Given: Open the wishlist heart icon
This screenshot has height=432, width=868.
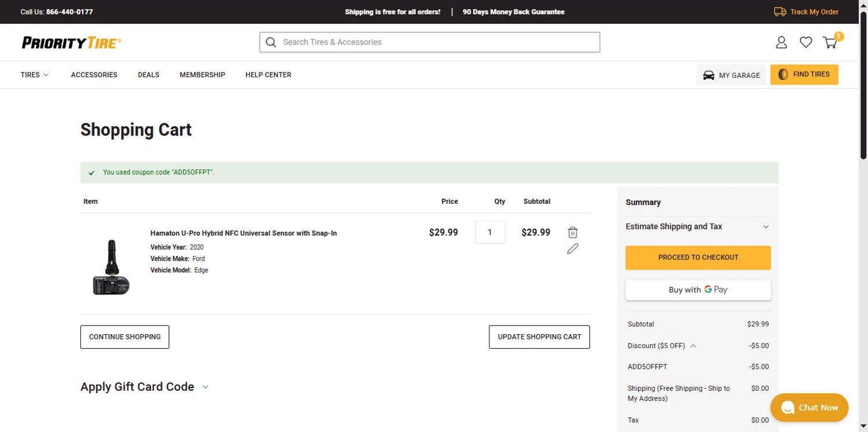Looking at the screenshot, I should (806, 42).
